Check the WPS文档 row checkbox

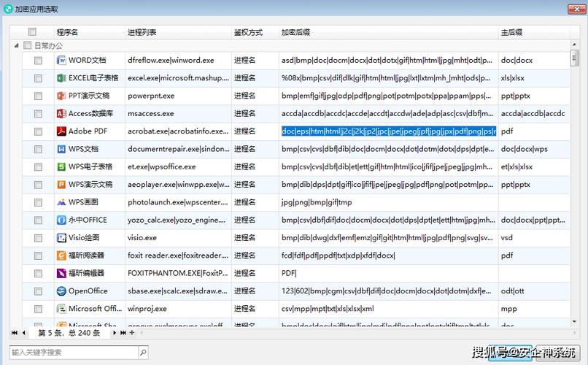pos(38,150)
